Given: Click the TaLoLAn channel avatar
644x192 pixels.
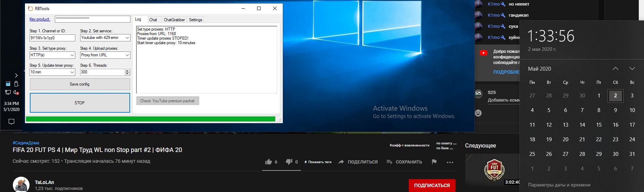Looking at the screenshot, I should pos(21,185).
